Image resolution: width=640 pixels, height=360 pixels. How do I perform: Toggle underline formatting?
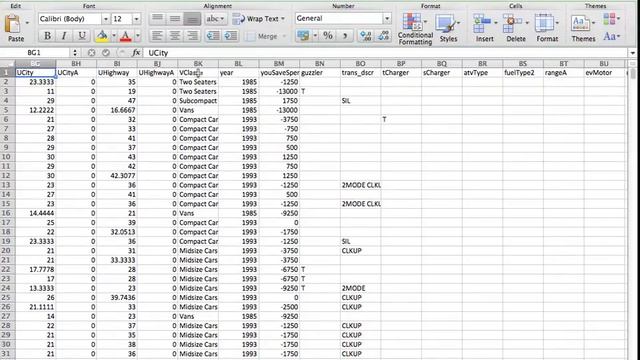tap(82, 36)
